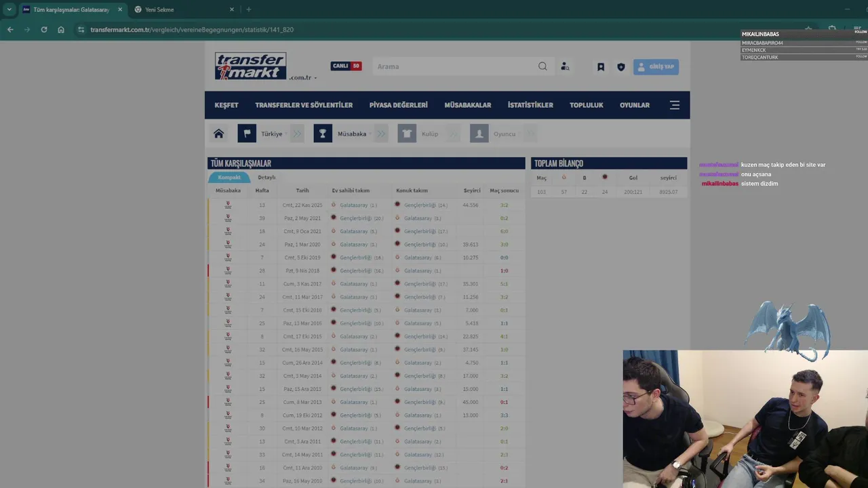Switch to the Kompakt tab
Image resolution: width=868 pixels, height=488 pixels.
tap(229, 178)
